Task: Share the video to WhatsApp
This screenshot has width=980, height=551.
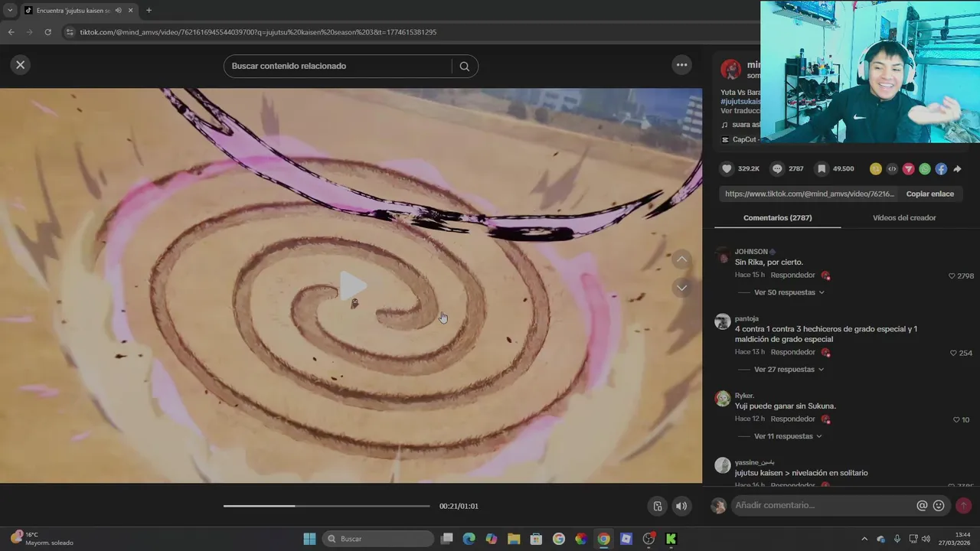Action: click(925, 168)
